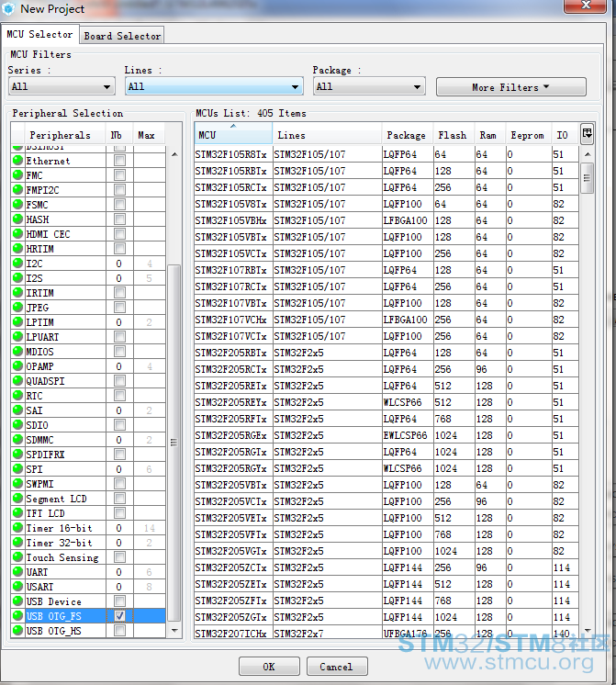
Task: Select the STM32F105R8Tx row
Action: (386, 154)
